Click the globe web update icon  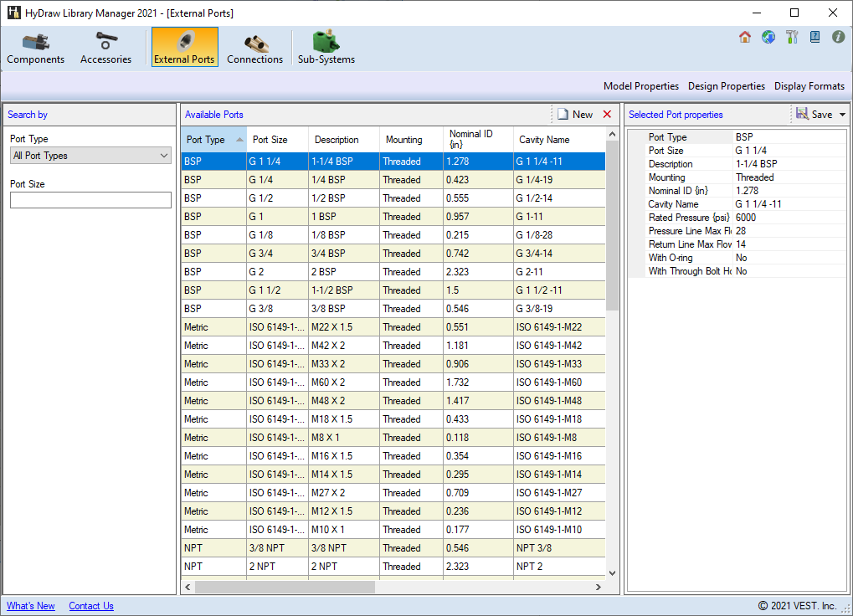point(768,37)
